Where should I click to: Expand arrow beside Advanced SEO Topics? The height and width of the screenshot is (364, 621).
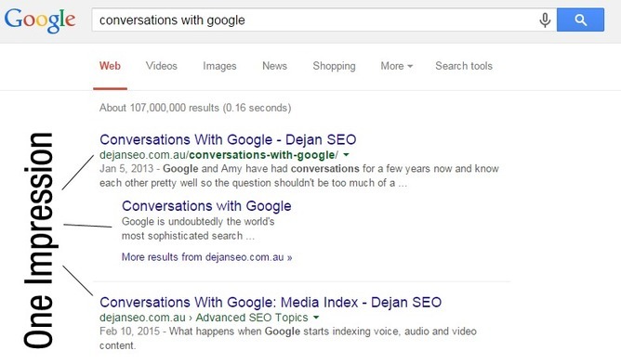click(316, 318)
